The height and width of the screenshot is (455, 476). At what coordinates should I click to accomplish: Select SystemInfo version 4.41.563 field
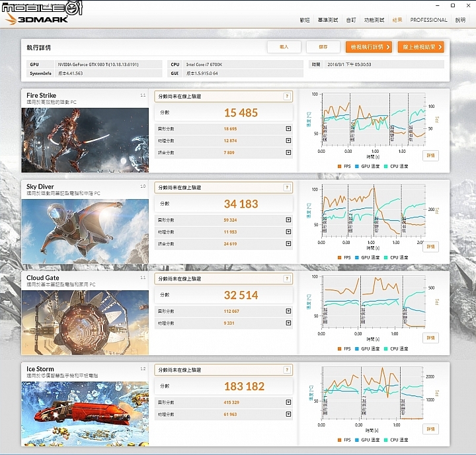point(108,73)
